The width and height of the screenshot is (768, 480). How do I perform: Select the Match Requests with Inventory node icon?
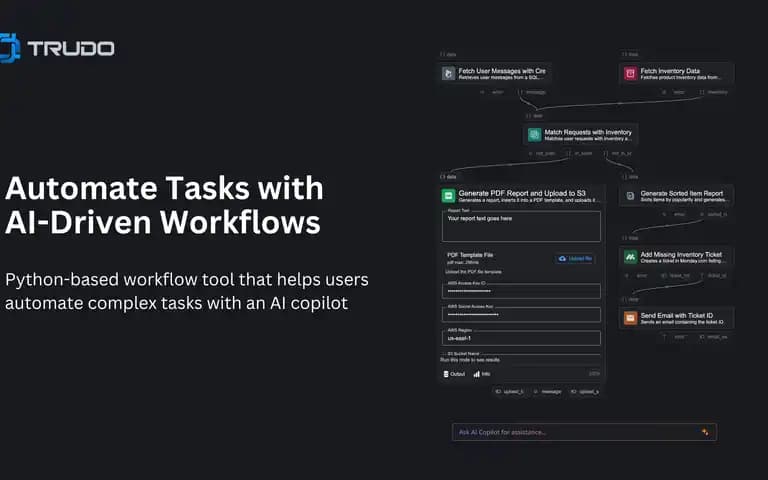click(x=534, y=134)
